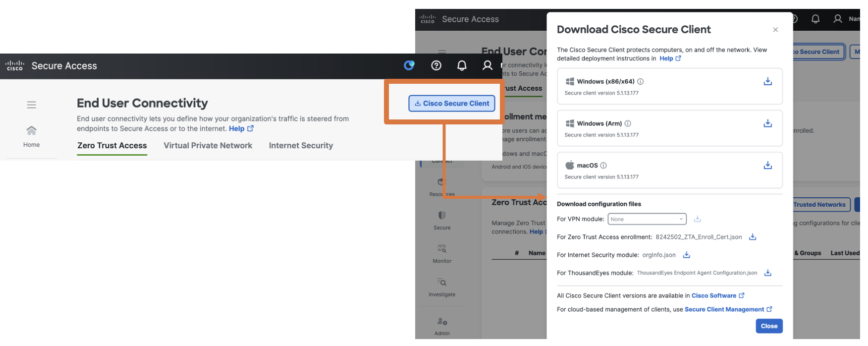Viewport: 868px width, 346px height.
Task: Open the VPN module dropdown set to None
Action: [647, 219]
